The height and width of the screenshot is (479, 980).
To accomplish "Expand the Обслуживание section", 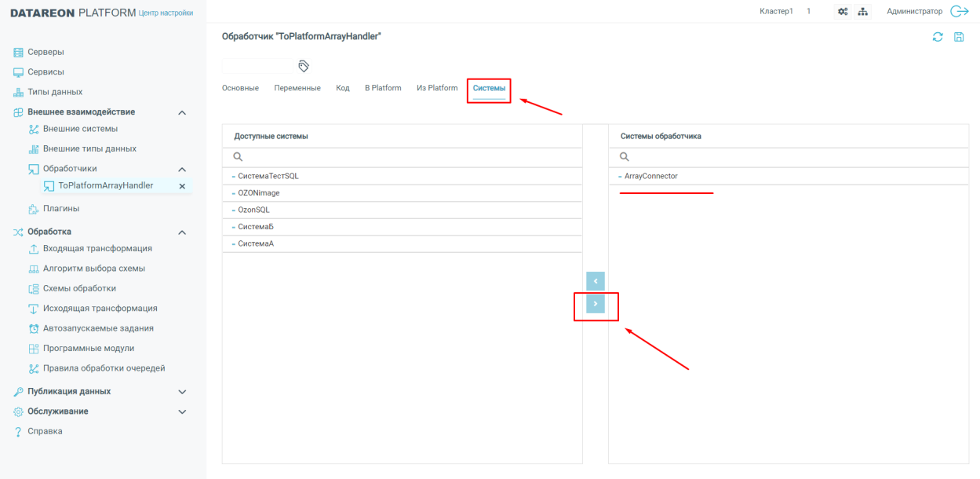I will [182, 411].
